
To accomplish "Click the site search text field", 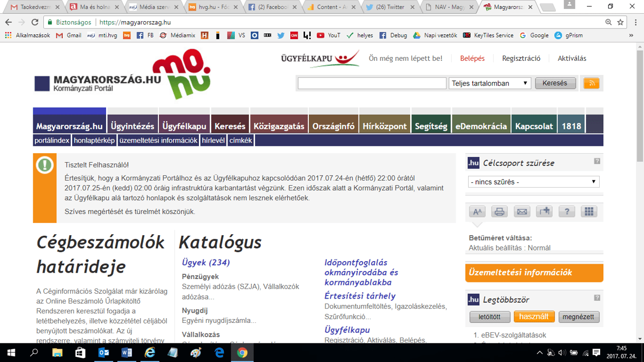I will [x=372, y=83].
